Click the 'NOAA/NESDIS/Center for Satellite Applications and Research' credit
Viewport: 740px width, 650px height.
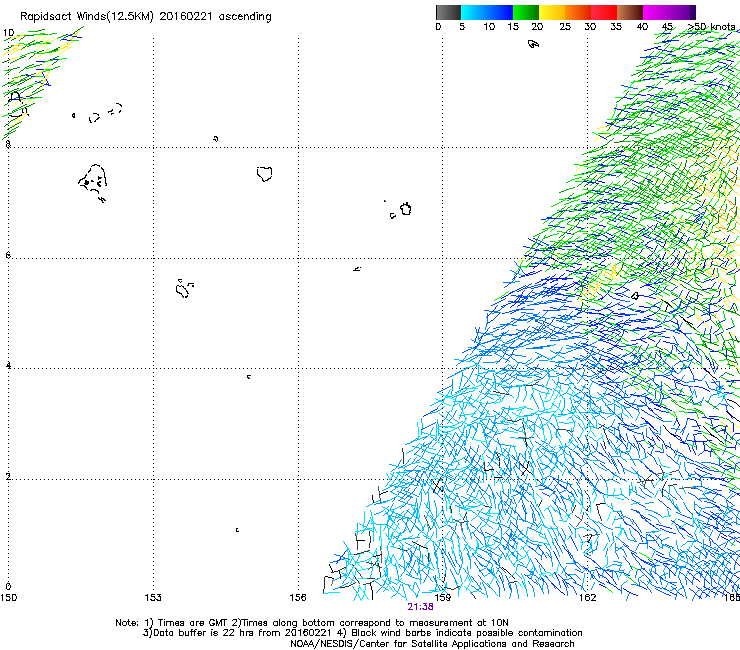[x=432, y=644]
